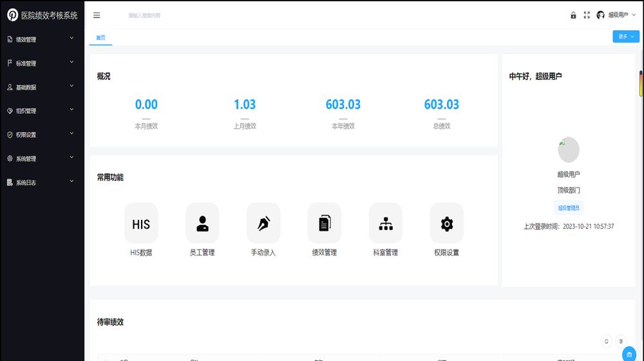Click the header search input field

pos(144,15)
